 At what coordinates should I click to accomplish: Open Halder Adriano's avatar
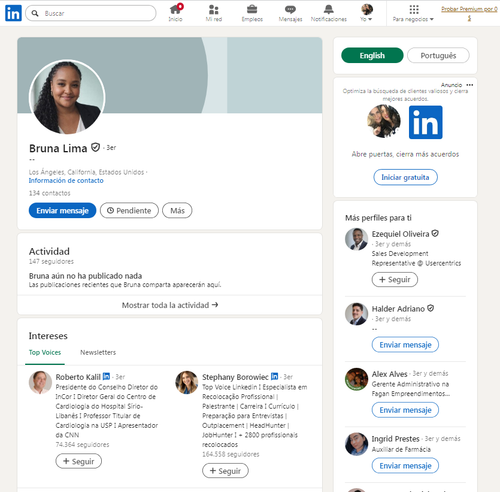coord(356,314)
